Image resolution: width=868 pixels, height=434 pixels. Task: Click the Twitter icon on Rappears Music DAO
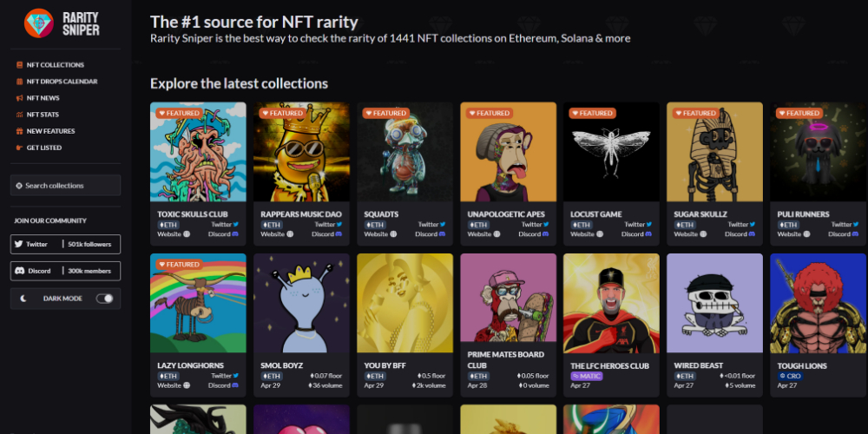point(339,225)
